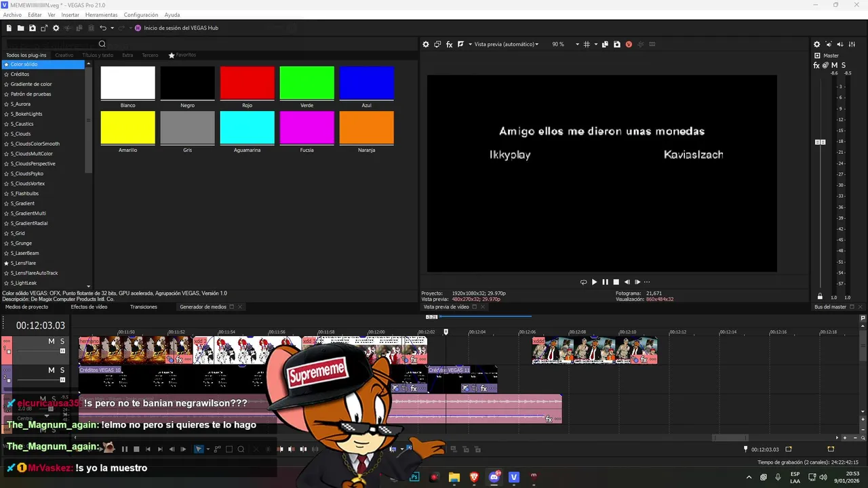Image resolution: width=868 pixels, height=488 pixels.
Task: Click the VEGAS Hub sign-in button
Action: tap(176, 28)
